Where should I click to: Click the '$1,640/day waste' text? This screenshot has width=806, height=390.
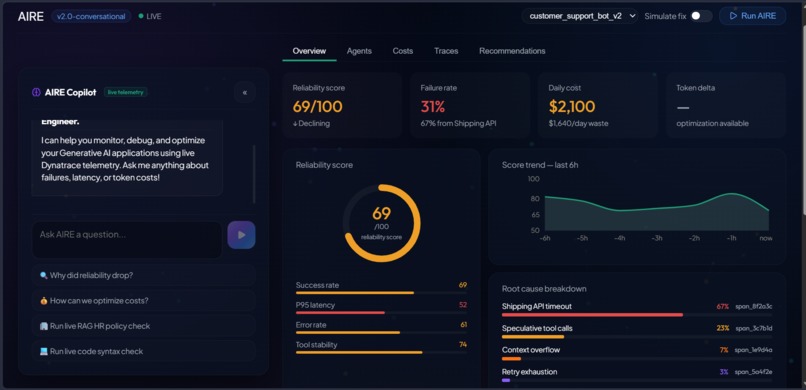coord(578,123)
